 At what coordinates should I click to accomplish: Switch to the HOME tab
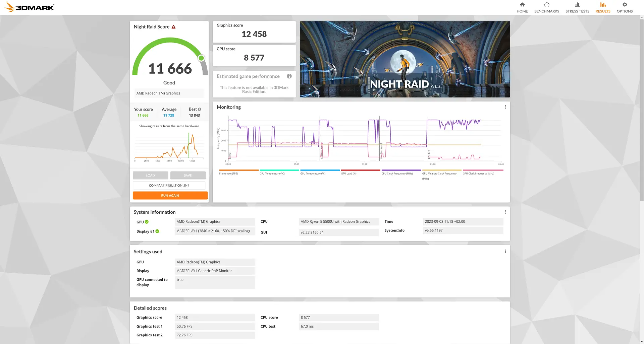click(x=522, y=8)
